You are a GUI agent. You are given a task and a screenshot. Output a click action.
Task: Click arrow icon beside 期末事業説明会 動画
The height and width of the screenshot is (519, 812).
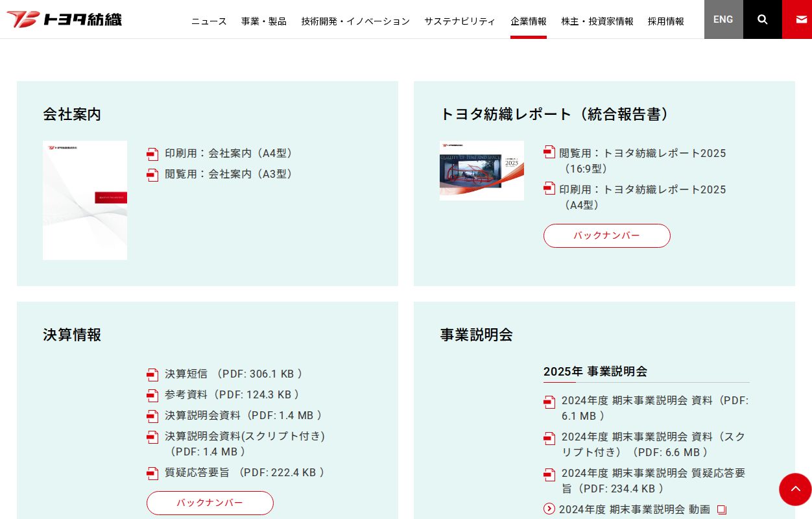point(549,509)
